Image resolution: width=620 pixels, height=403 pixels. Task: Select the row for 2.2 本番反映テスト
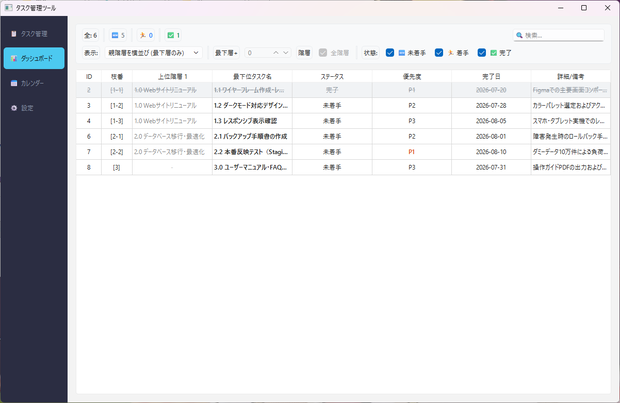(x=343, y=152)
